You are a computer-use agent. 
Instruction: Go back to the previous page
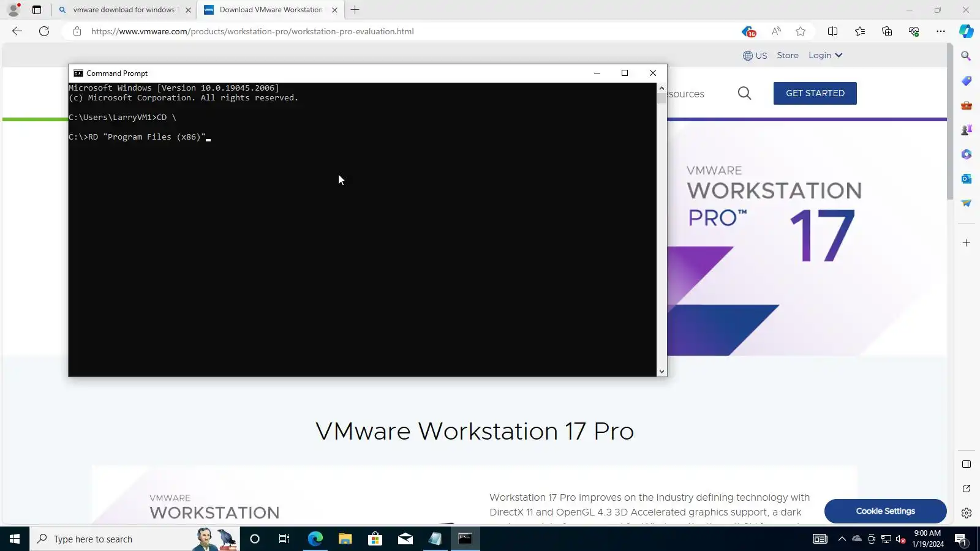(x=17, y=31)
